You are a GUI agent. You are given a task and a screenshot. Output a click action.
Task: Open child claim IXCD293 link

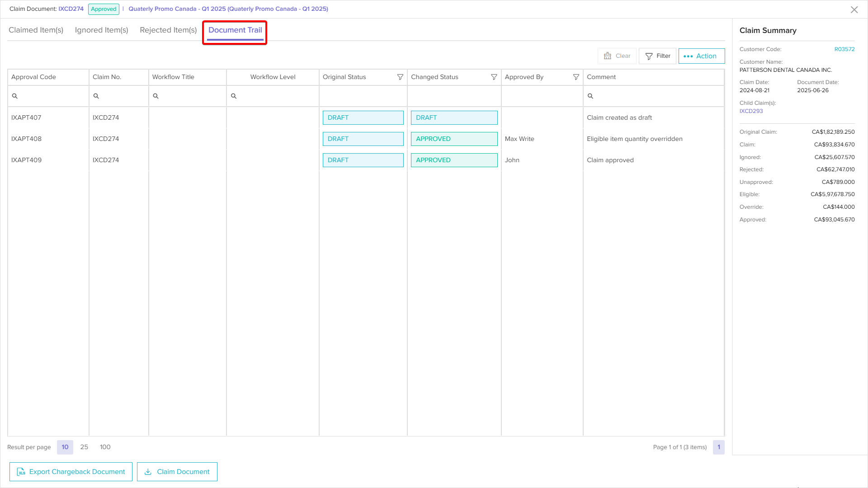[x=751, y=111]
